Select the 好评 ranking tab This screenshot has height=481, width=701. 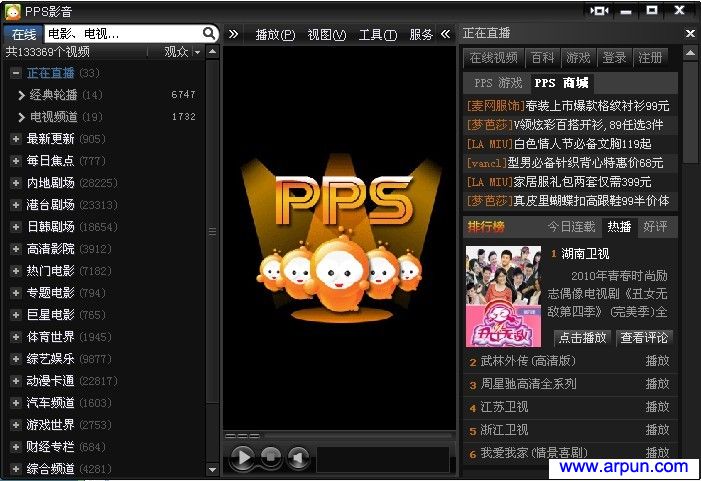tap(655, 227)
